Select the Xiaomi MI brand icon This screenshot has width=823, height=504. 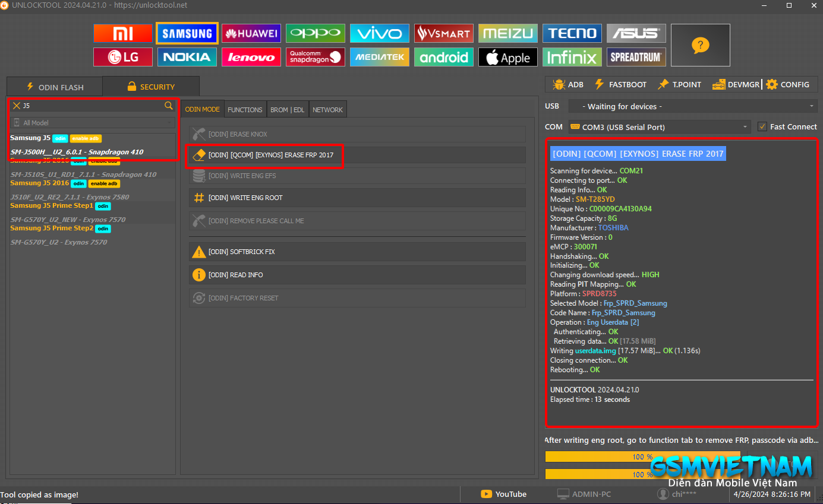tap(123, 33)
